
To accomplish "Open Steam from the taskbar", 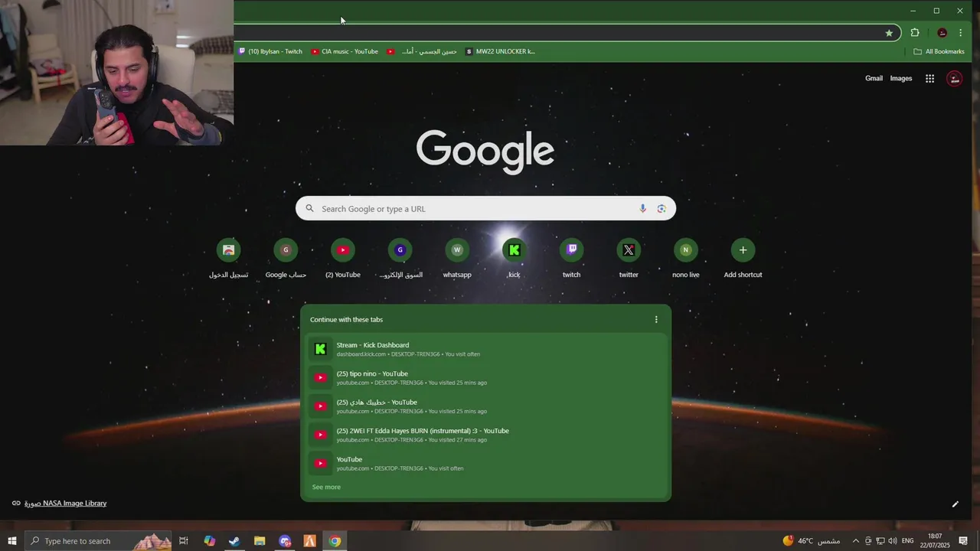I will click(234, 541).
